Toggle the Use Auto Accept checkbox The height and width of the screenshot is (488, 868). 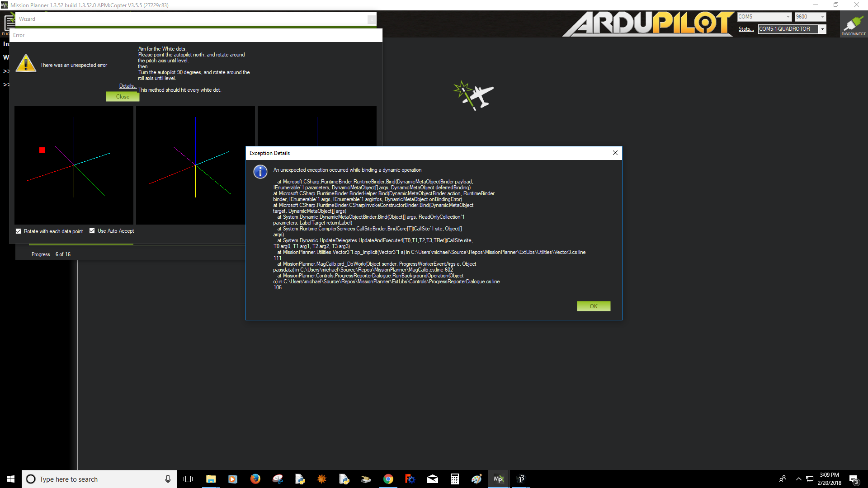pyautogui.click(x=92, y=230)
